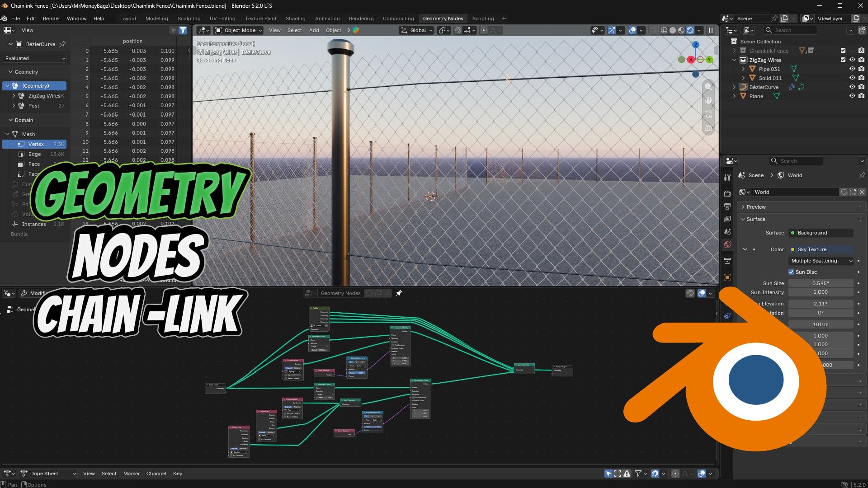
Task: Hide Pipe.031 in viewport
Action: pos(852,69)
